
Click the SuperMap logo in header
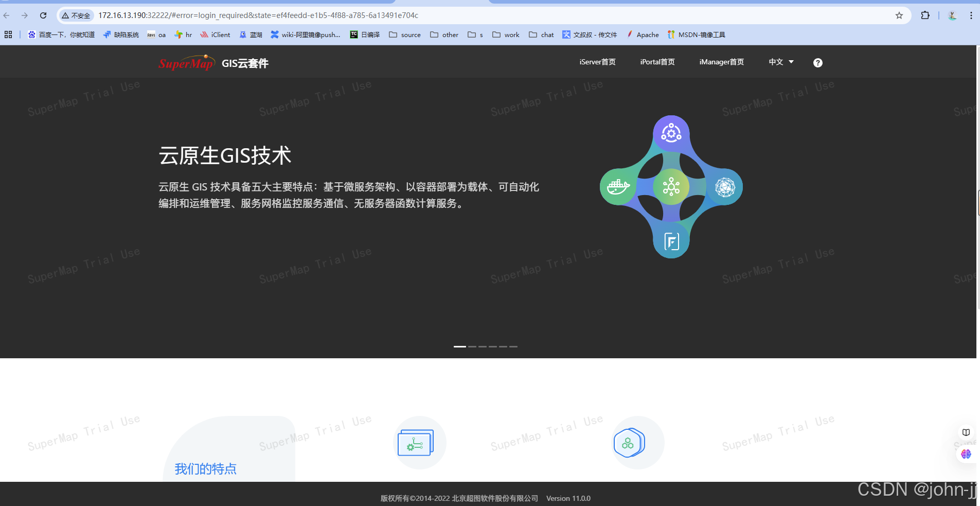[x=186, y=63]
